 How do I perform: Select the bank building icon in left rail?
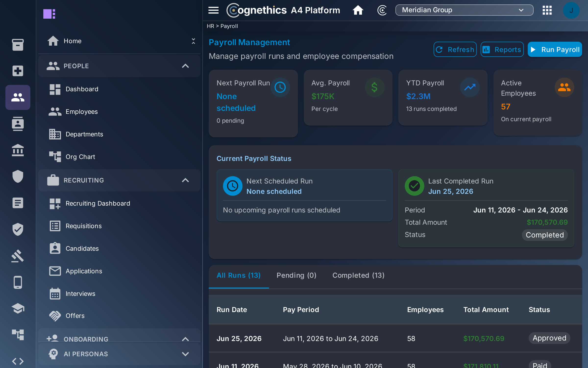point(18,150)
